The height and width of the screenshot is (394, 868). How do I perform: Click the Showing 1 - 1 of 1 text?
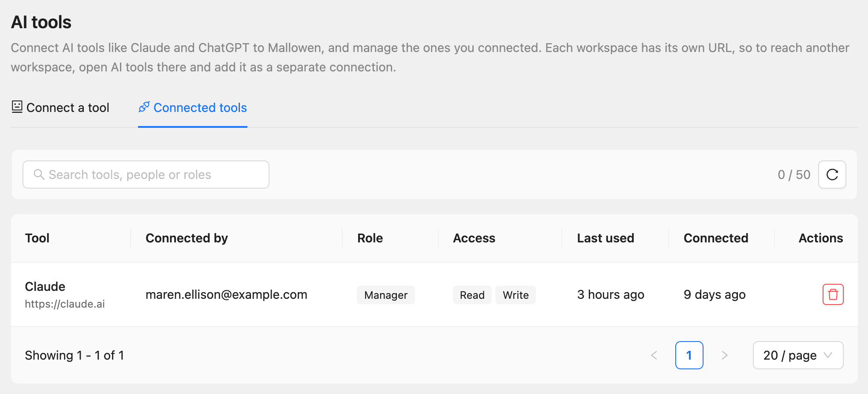(x=75, y=355)
